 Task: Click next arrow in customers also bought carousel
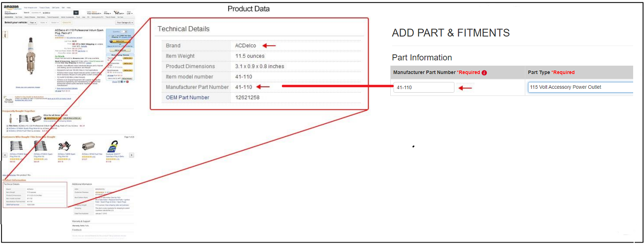coord(132,155)
